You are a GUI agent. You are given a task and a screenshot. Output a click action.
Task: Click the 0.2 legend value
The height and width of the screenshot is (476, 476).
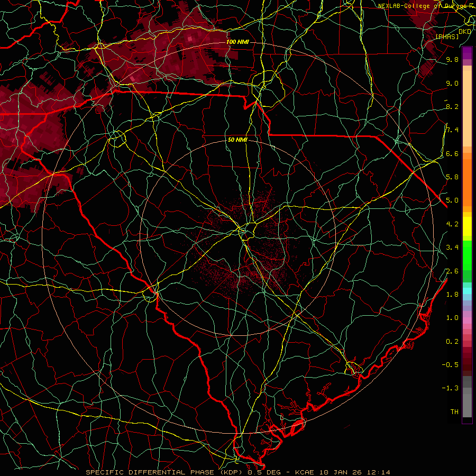452,342
